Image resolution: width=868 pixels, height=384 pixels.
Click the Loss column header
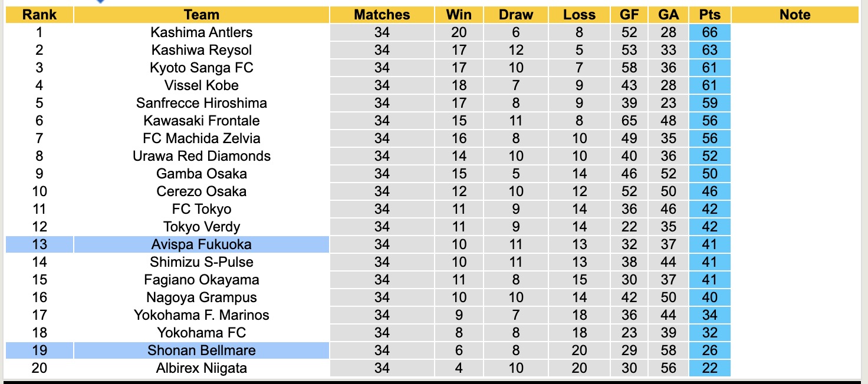tap(579, 15)
